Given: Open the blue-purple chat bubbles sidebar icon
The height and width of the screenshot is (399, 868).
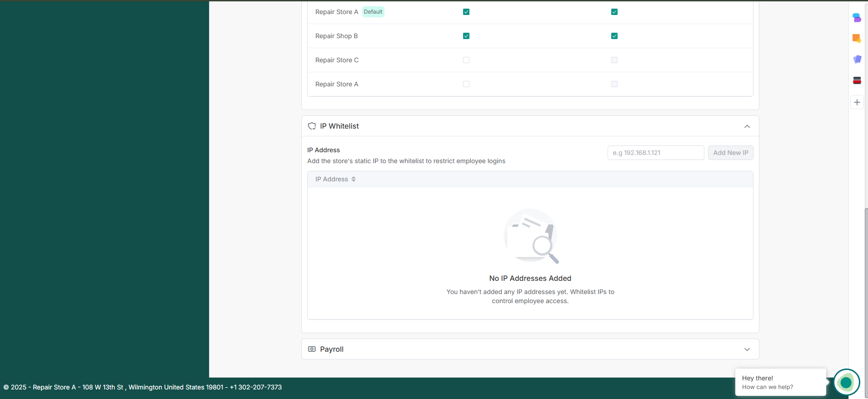Looking at the screenshot, I should click(857, 18).
